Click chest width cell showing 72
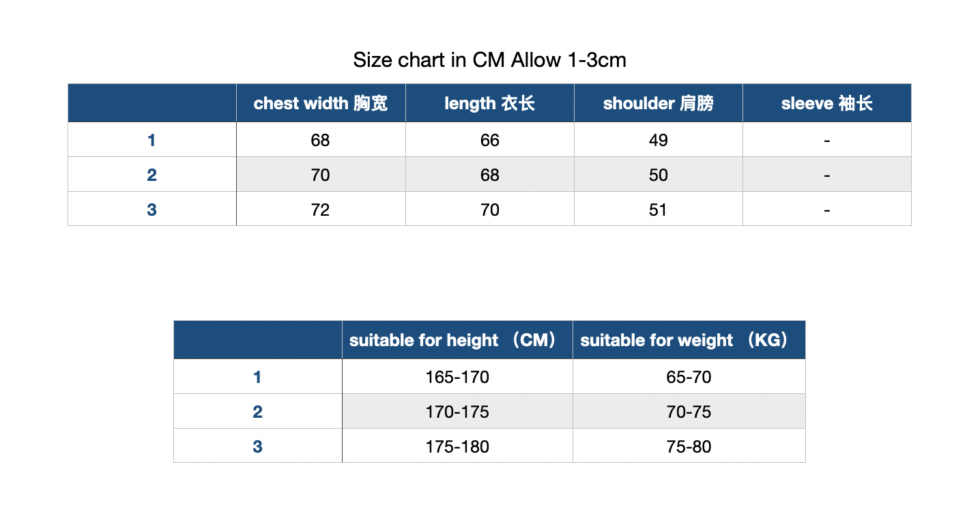Image resolution: width=980 pixels, height=527 pixels. tap(321, 209)
